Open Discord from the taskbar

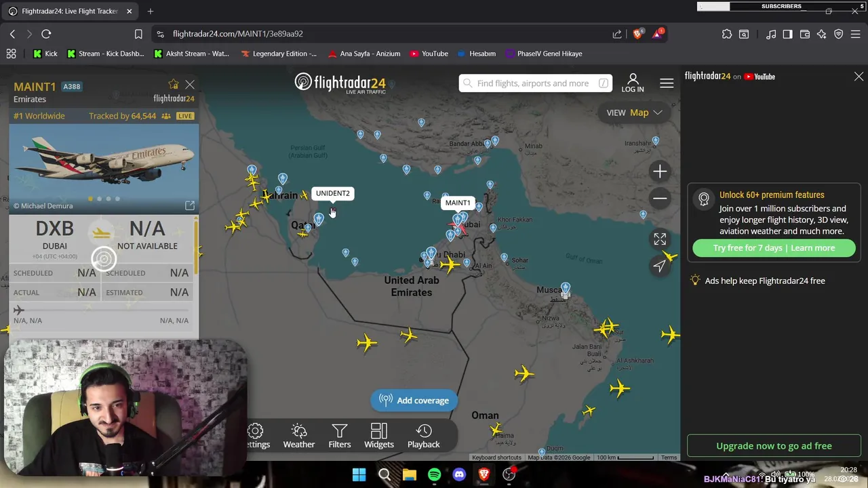click(x=459, y=475)
